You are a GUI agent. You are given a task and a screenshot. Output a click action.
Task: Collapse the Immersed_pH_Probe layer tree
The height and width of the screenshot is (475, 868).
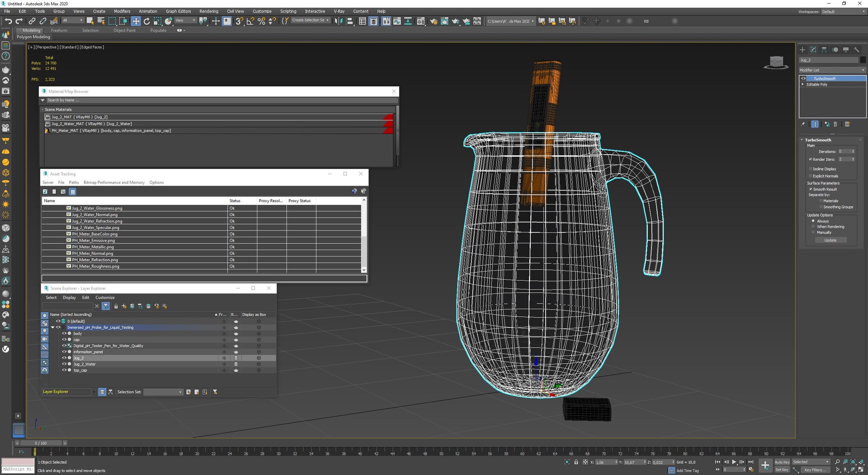[52, 327]
